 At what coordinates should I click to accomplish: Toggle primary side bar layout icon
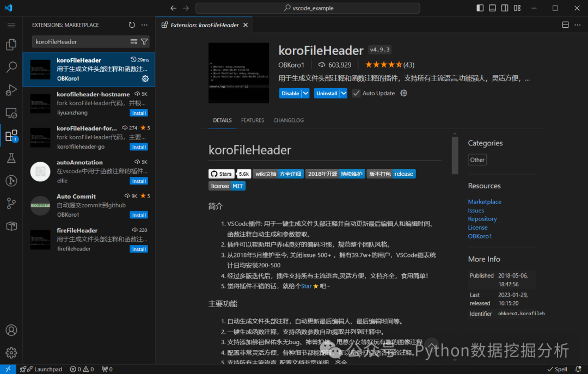coord(480,8)
